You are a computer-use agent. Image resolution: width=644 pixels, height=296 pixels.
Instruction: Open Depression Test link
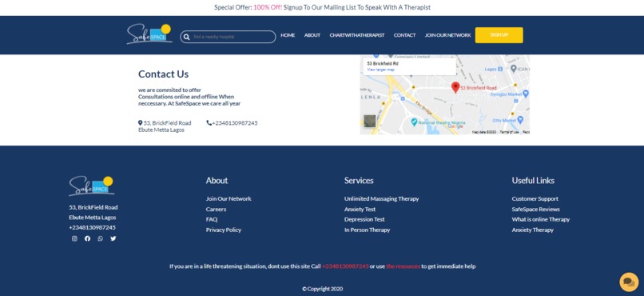pos(364,219)
